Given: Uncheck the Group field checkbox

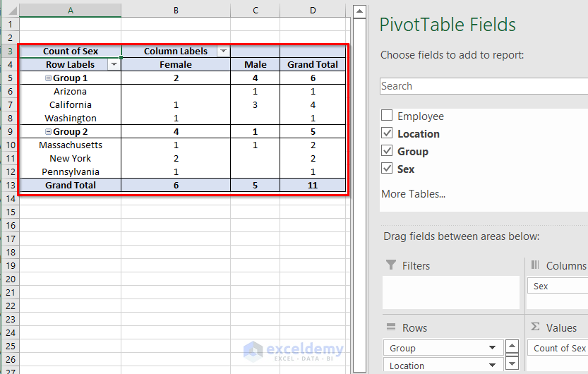Looking at the screenshot, I should click(387, 150).
